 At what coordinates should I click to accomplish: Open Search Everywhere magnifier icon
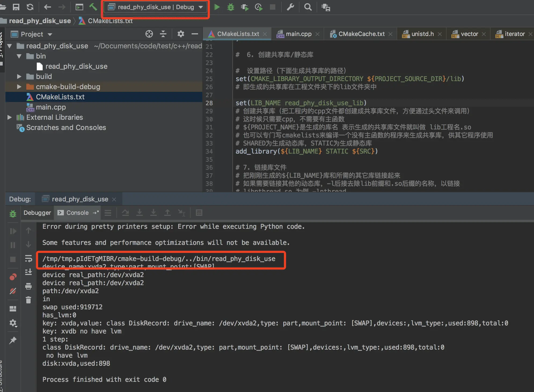308,7
